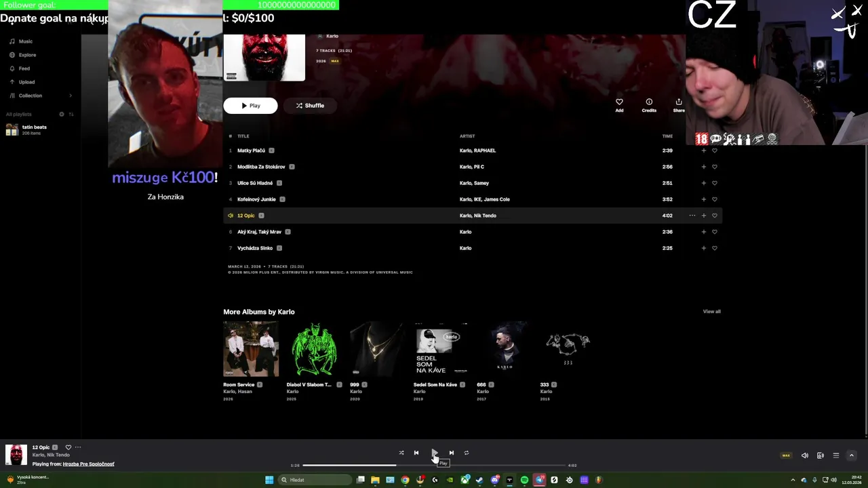The image size is (868, 488).
Task: Open the album Credits icon
Action: pos(649,102)
